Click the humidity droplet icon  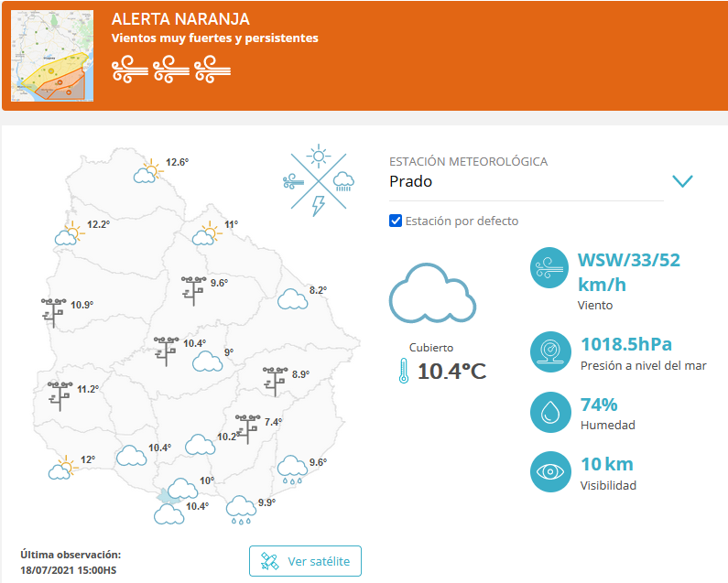(551, 413)
